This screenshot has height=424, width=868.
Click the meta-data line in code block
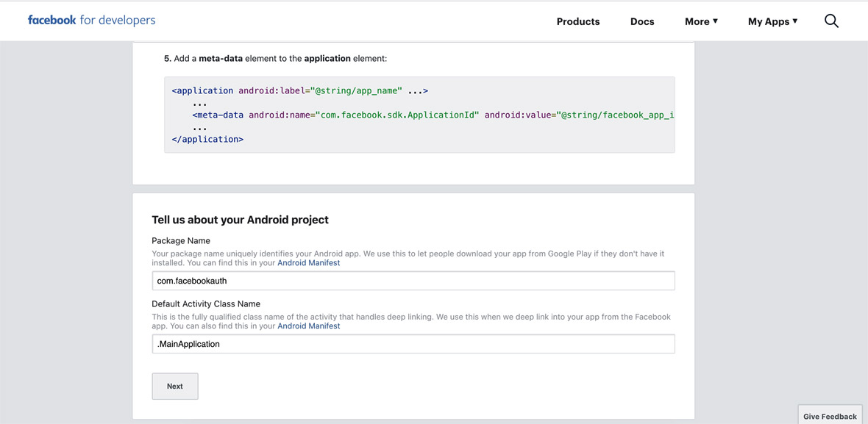[433, 115]
